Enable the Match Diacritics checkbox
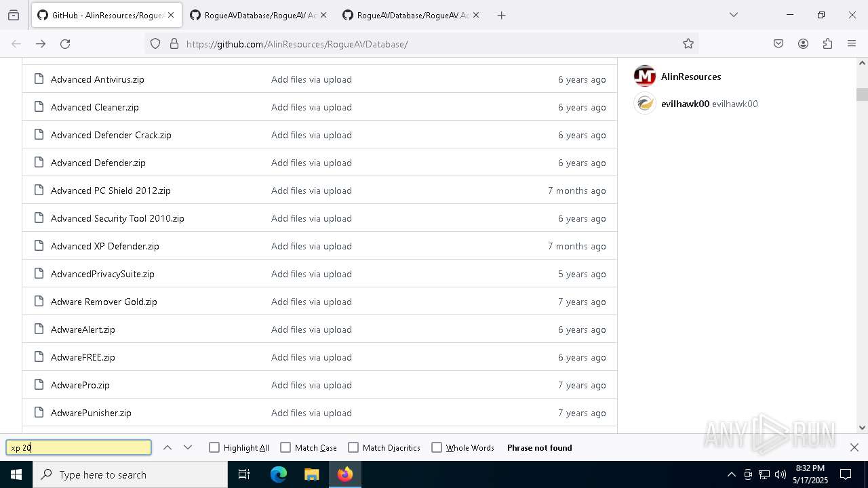Screen dimensions: 868x488 tap(353, 447)
